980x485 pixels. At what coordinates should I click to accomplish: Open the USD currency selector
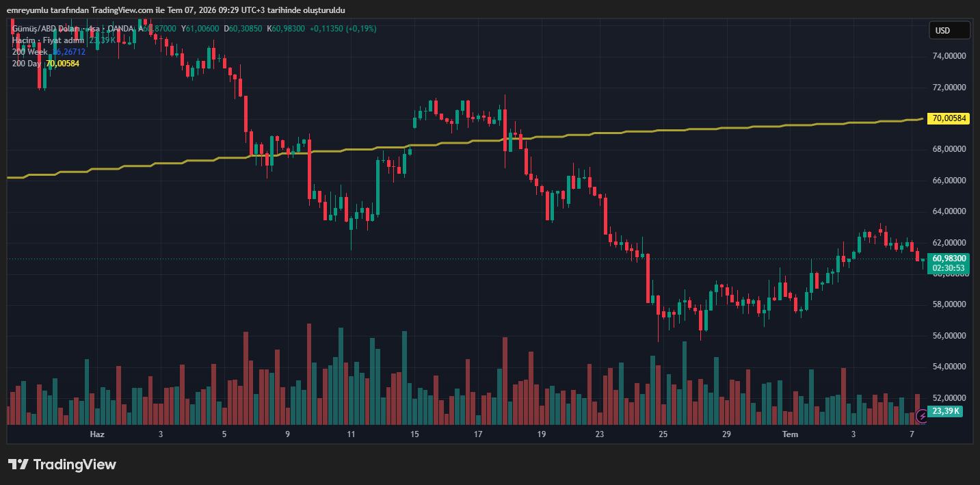coord(949,30)
